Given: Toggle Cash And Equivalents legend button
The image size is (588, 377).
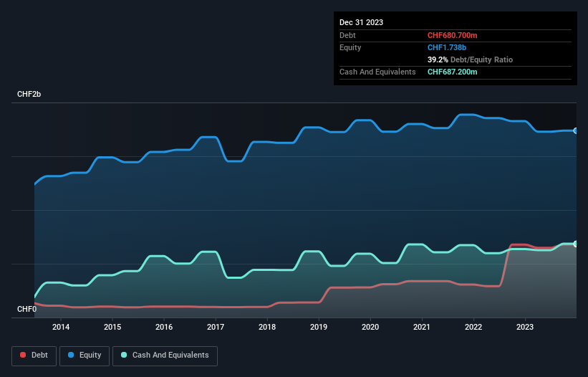Looking at the screenshot, I should pyautogui.click(x=165, y=355).
